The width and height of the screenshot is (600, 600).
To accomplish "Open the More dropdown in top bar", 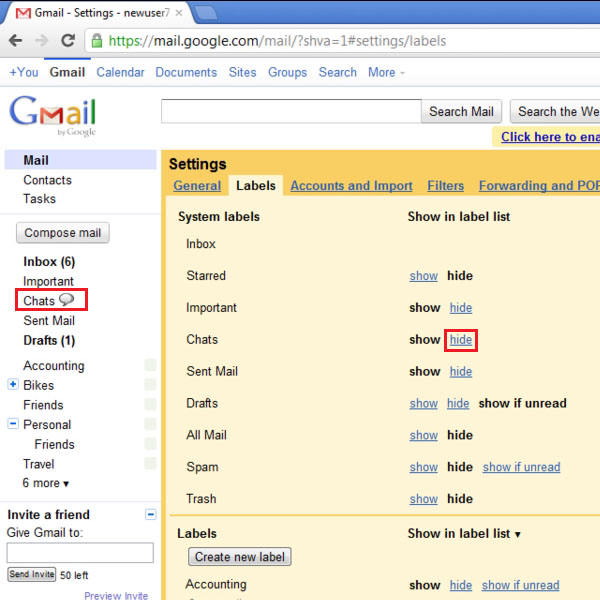I will point(386,72).
